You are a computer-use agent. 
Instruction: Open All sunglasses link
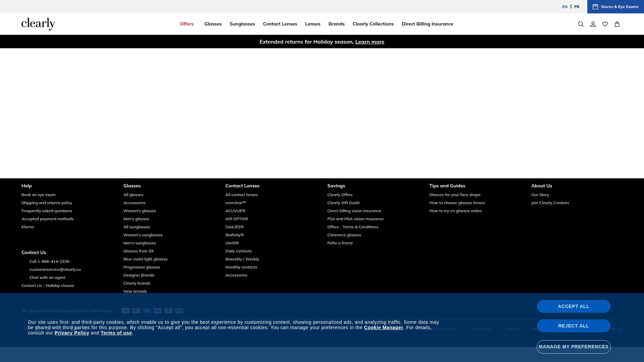[x=137, y=227]
